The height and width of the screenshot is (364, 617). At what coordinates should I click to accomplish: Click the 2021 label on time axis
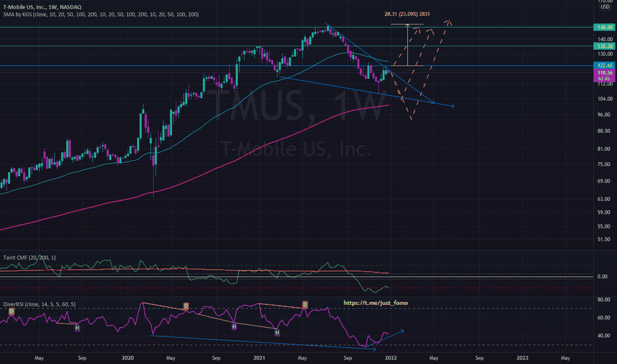[x=259, y=358]
